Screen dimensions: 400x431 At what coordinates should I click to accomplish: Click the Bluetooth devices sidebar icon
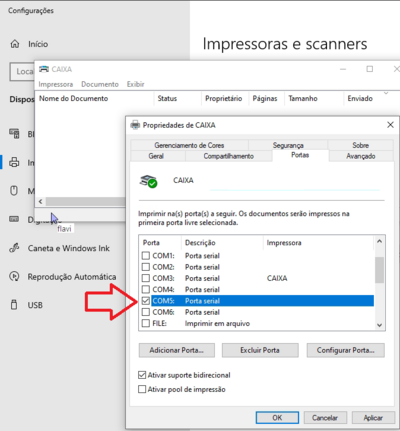pyautogui.click(x=14, y=134)
